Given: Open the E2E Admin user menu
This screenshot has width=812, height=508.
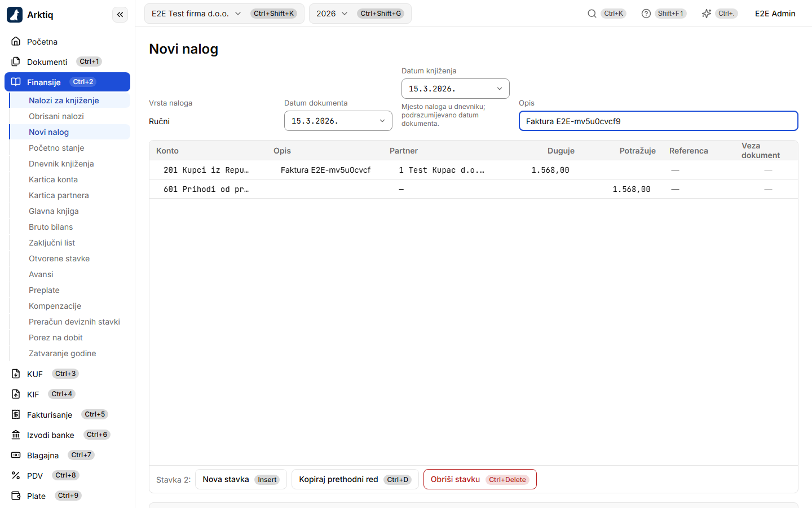Looking at the screenshot, I should pyautogui.click(x=775, y=14).
